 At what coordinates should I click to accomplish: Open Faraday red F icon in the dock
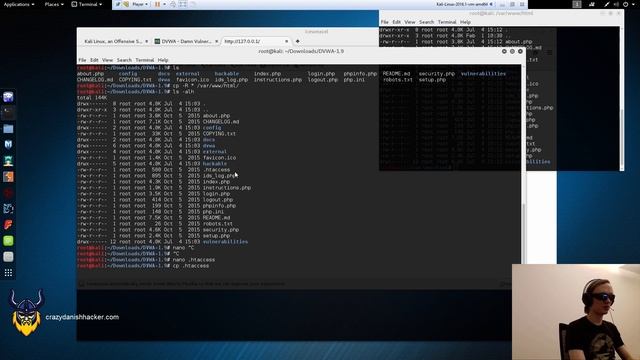[8, 224]
